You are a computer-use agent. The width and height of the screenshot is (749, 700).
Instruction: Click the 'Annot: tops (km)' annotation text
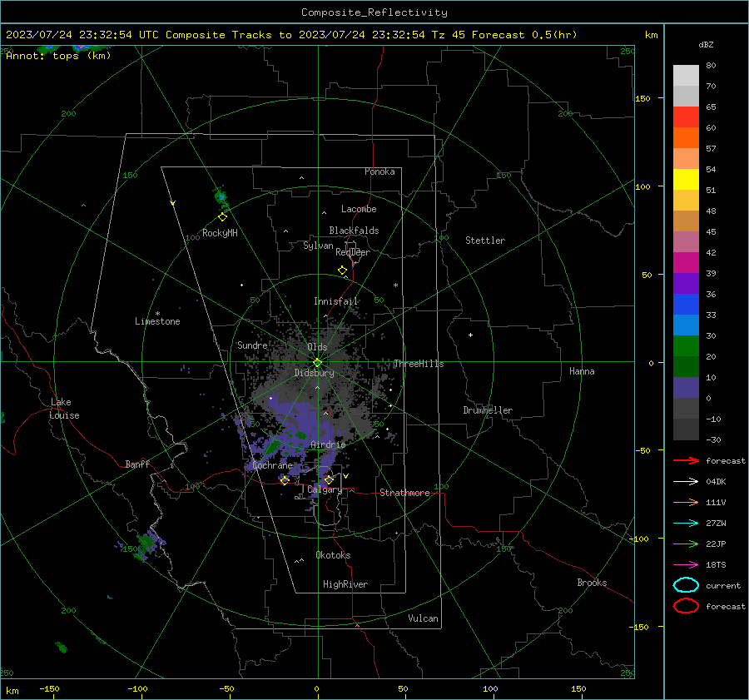pyautogui.click(x=58, y=56)
